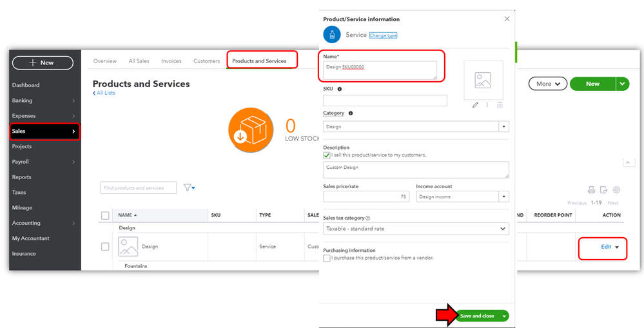644x328 pixels.
Task: Click the blue Service type icon
Action: (x=332, y=35)
